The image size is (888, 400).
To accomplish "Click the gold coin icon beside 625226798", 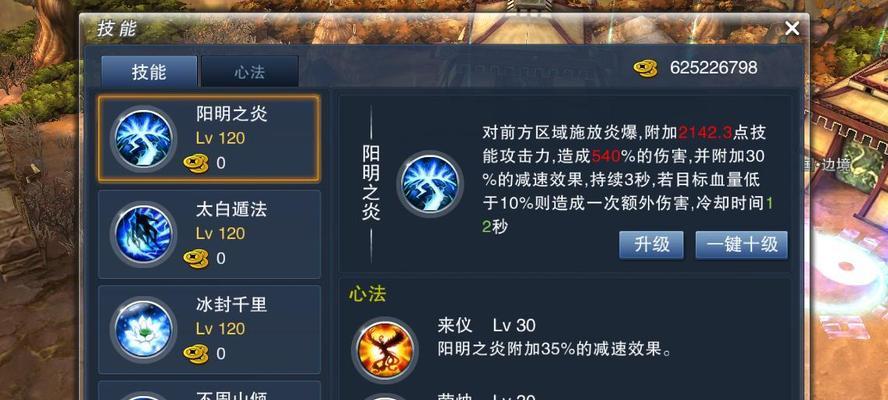I will pyautogui.click(x=645, y=69).
